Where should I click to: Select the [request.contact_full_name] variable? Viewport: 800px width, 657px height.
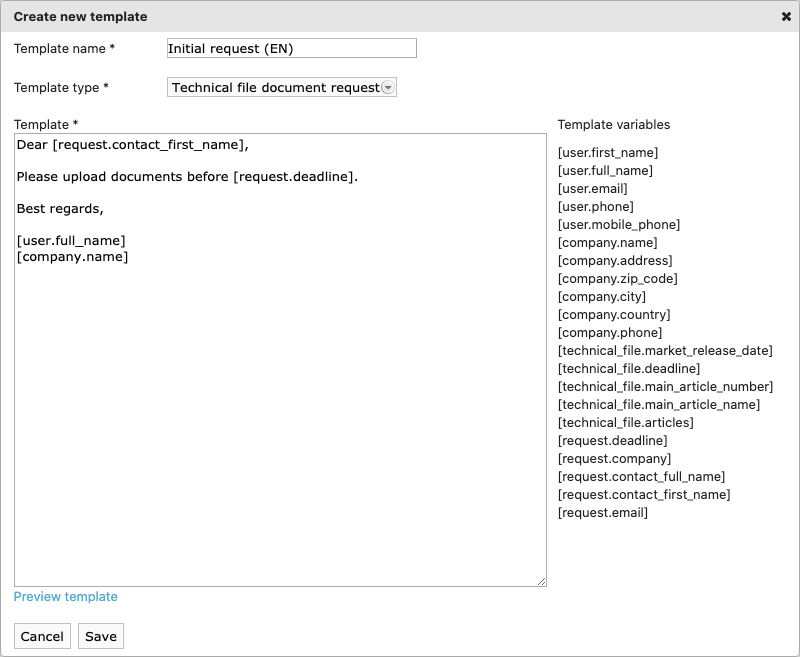(x=642, y=477)
